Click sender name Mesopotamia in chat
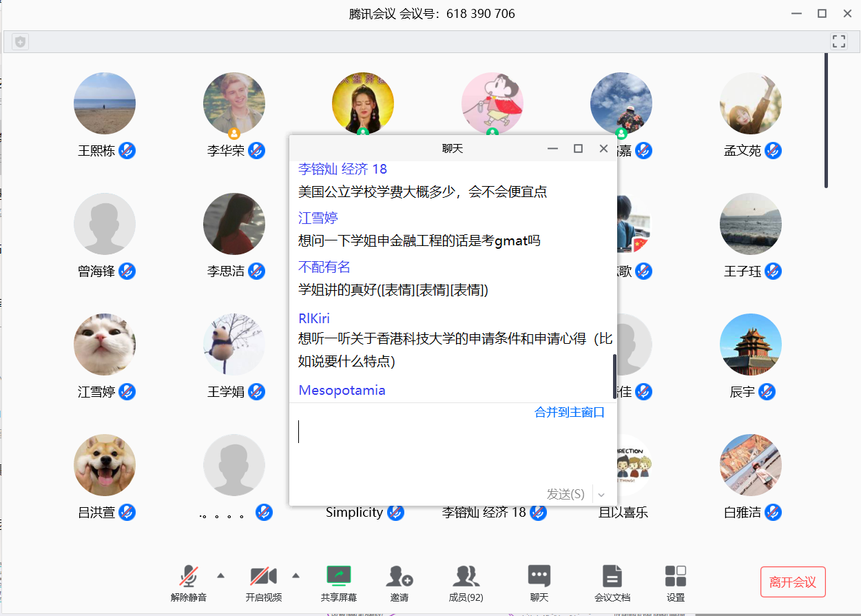 tap(342, 391)
